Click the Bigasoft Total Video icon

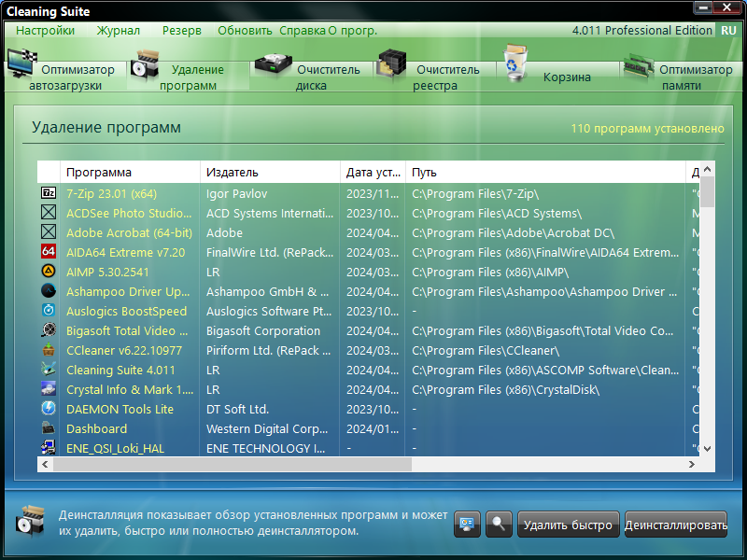point(49,330)
